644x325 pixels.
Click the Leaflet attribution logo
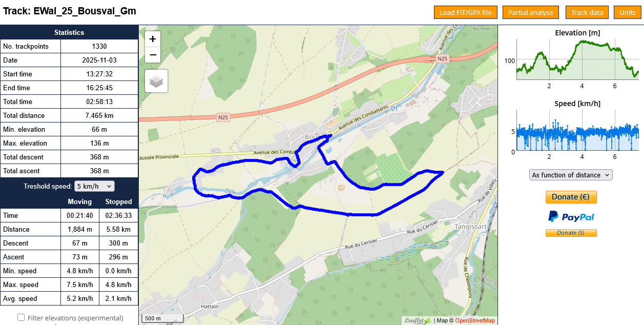tap(418, 320)
